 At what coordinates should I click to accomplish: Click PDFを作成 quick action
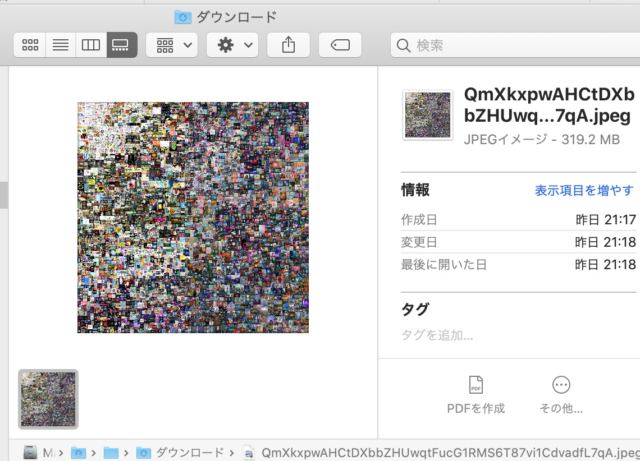pyautogui.click(x=476, y=395)
